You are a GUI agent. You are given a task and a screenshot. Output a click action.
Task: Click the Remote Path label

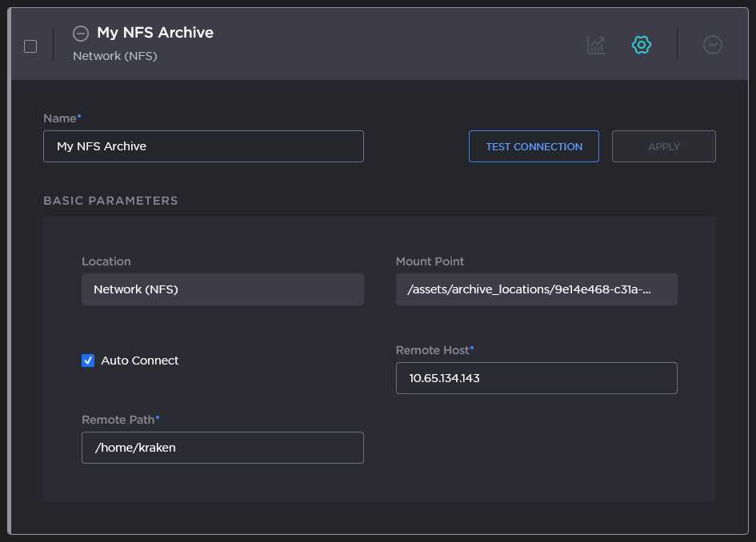118,420
